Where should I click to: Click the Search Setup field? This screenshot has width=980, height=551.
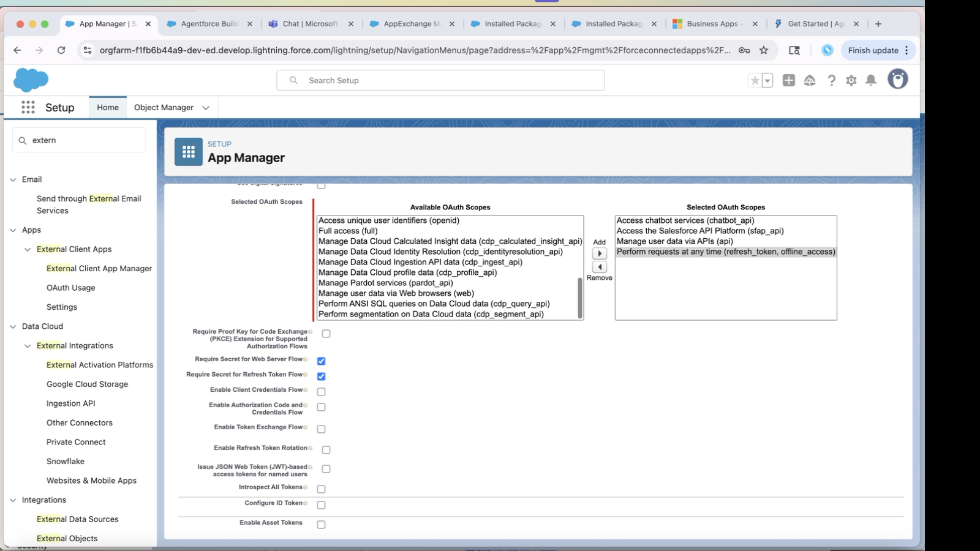click(x=440, y=80)
